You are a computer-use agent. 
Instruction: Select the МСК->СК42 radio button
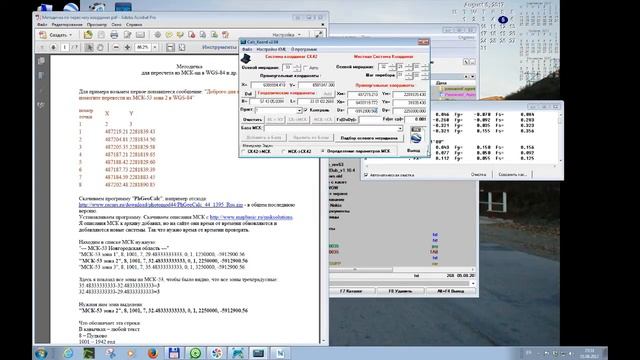284,151
